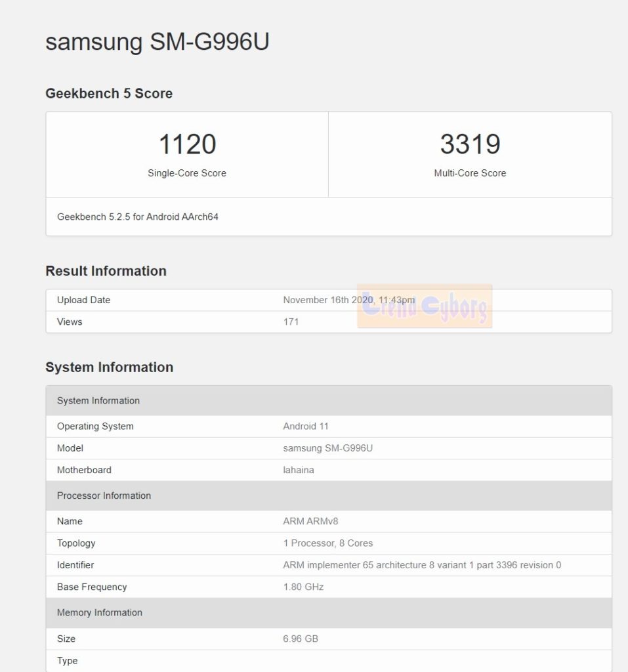Image resolution: width=628 pixels, height=672 pixels.
Task: Click the System Information section heading
Action: point(109,367)
